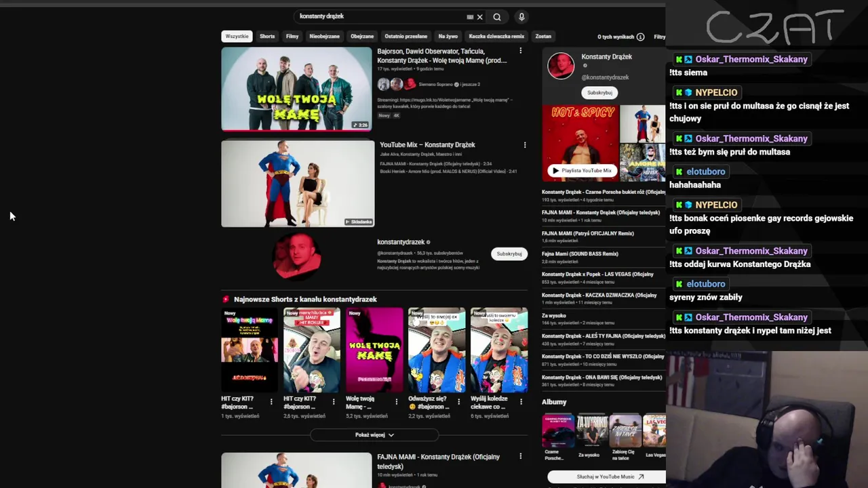Click konstantydrazek channel avatar in results
This screenshot has width=868, height=488.
297,256
